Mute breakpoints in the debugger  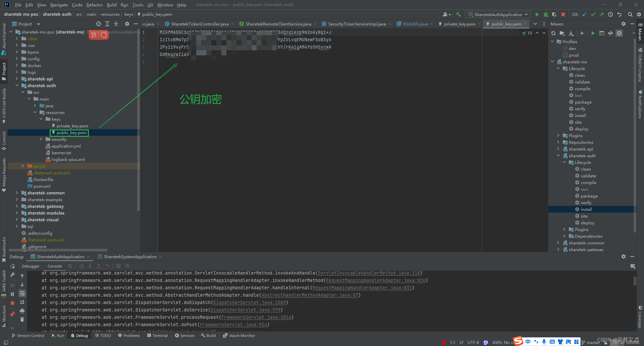point(12,314)
